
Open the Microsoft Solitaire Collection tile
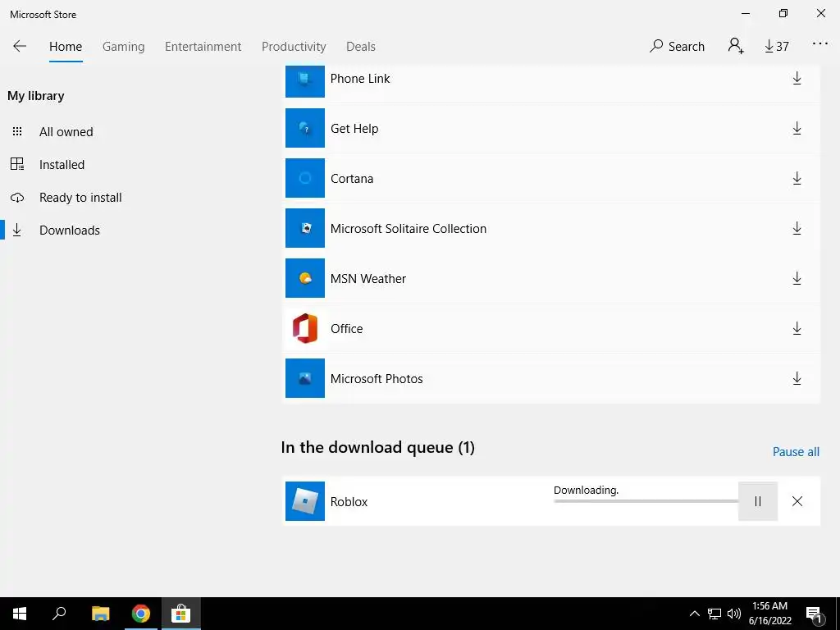click(x=305, y=228)
